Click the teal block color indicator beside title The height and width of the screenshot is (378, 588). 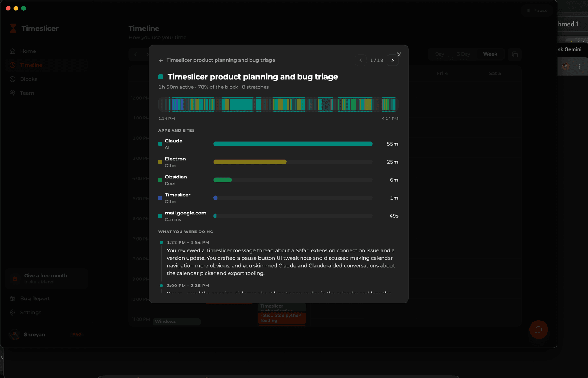161,77
